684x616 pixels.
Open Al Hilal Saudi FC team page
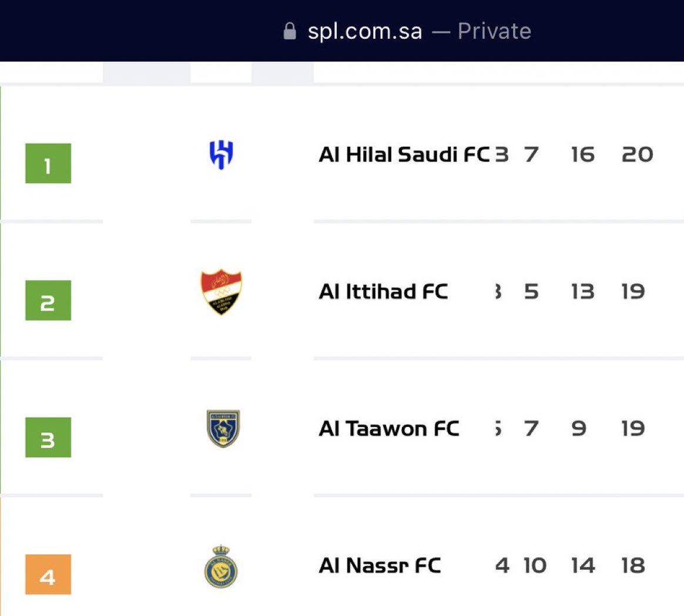tap(404, 154)
